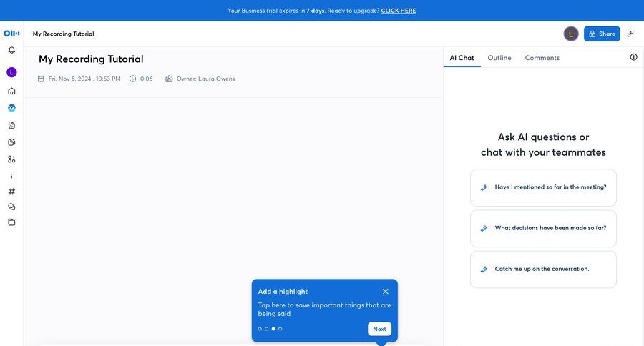This screenshot has width=644, height=346.
Task: Click the calendar icon beside the date
Action: click(41, 79)
